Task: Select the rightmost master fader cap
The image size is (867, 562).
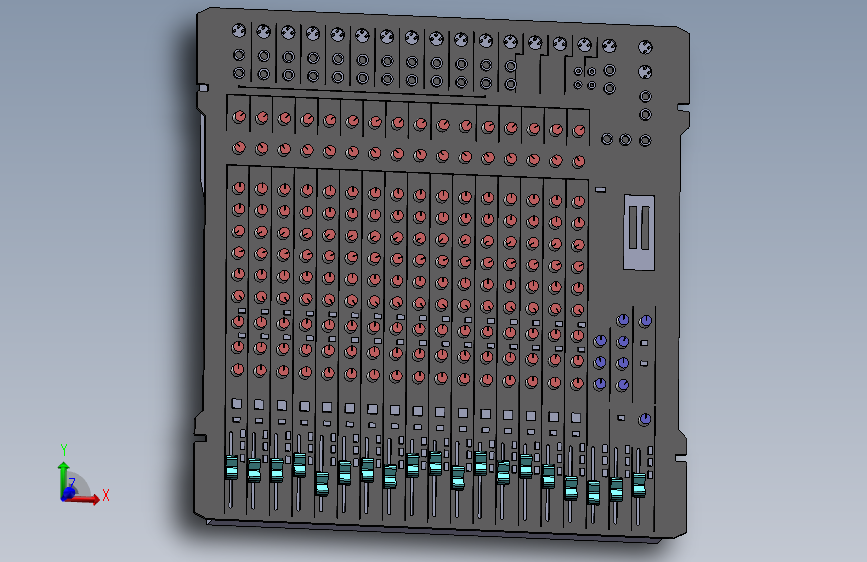Action: 639,485
